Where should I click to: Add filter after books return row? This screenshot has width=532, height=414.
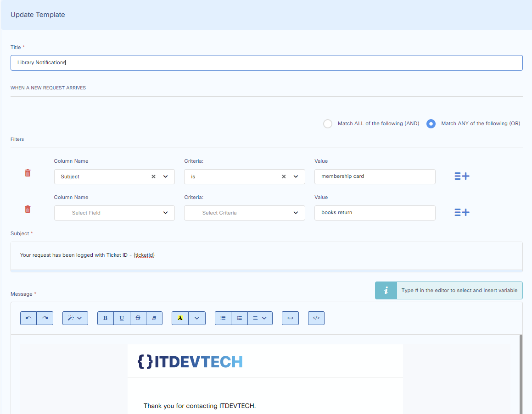click(462, 212)
